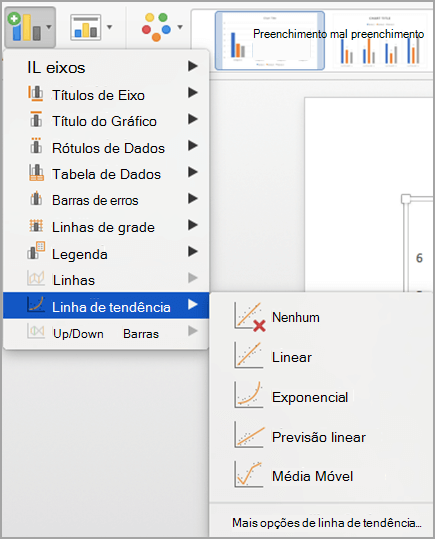The height and width of the screenshot is (539, 435).
Task: Expand the Quick Layout dropdown arrow
Action: pyautogui.click(x=109, y=27)
